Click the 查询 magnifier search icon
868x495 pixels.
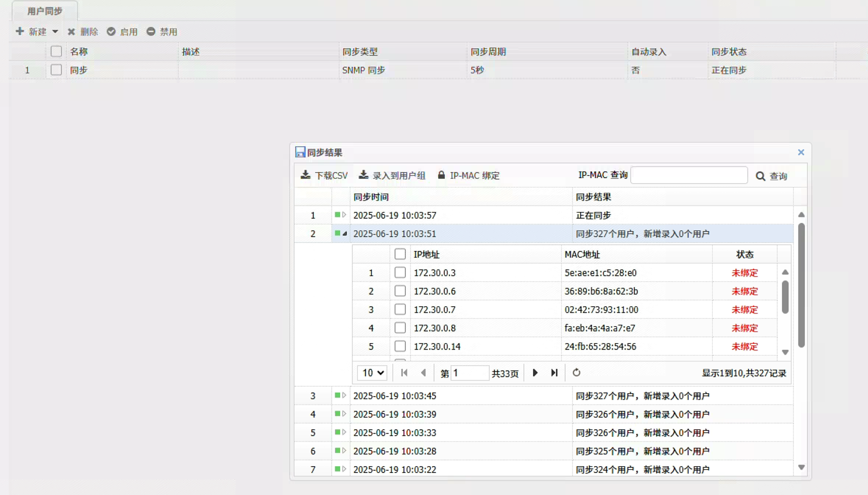tap(760, 176)
